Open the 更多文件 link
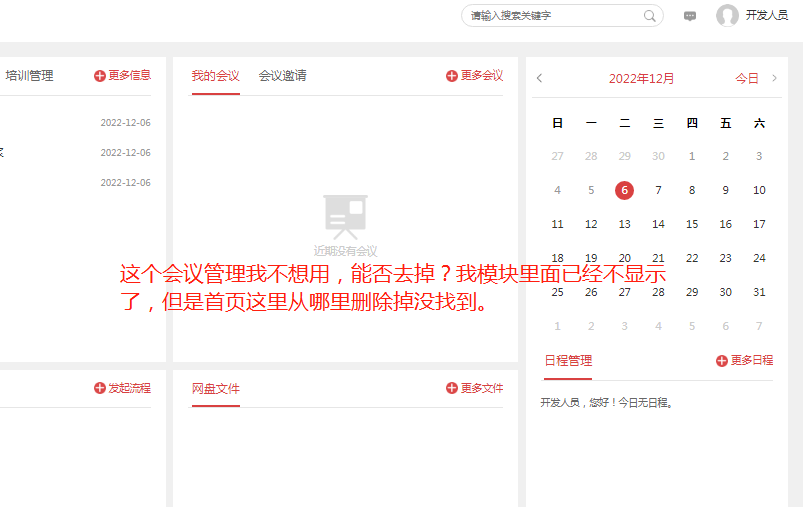 coord(482,388)
